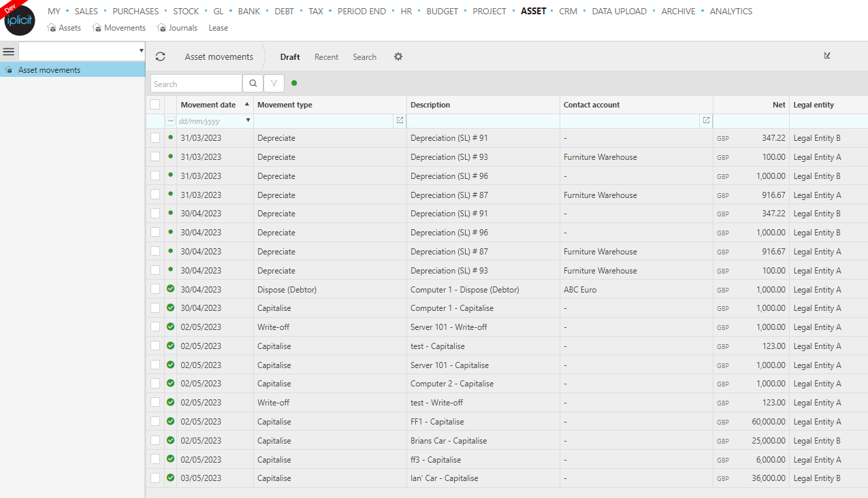Sort by Description column header
Viewport: 868px width, 498px height.
[430, 105]
